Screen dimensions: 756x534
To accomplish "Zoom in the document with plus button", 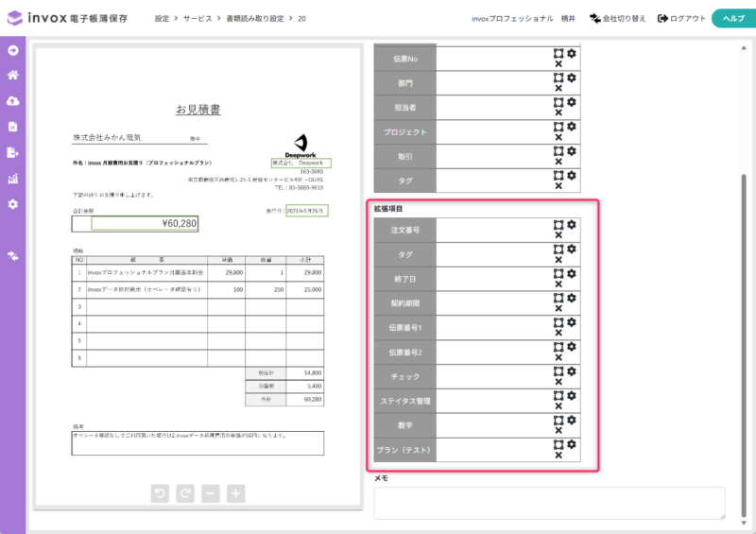I will point(235,492).
